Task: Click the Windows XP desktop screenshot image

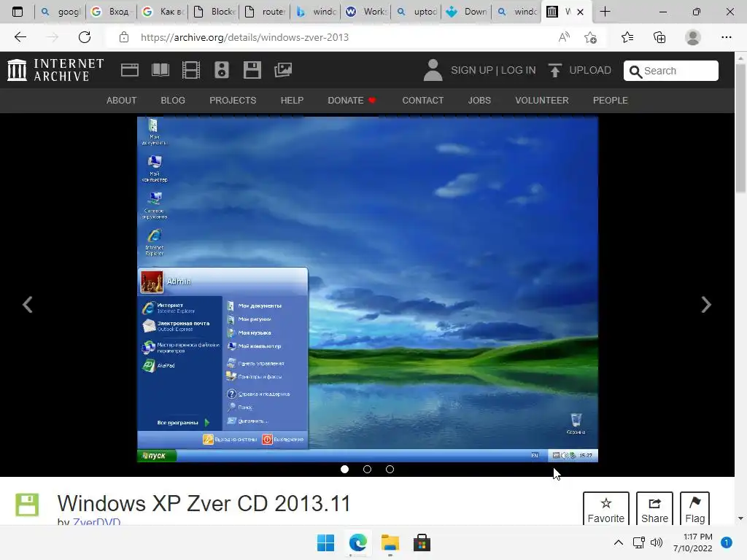Action: 368,289
